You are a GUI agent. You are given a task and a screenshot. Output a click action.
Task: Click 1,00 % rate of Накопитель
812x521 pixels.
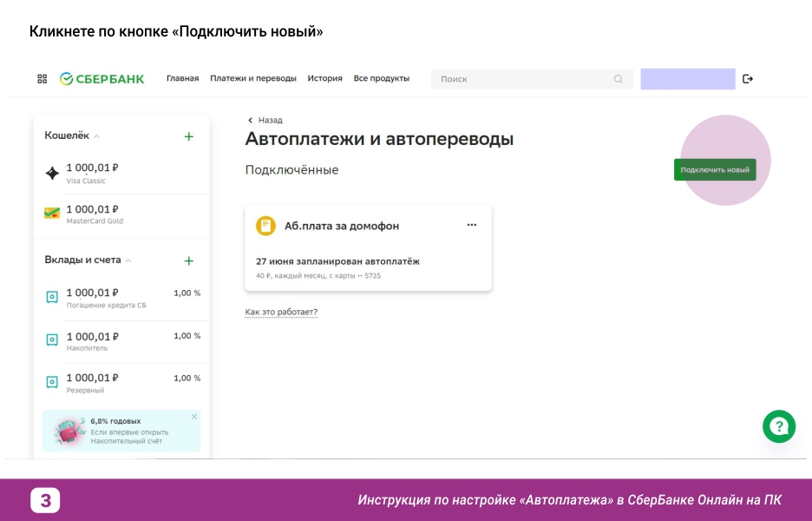(187, 336)
